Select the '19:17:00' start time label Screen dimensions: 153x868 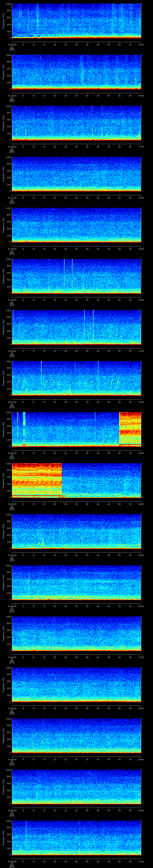(x=12, y=198)
